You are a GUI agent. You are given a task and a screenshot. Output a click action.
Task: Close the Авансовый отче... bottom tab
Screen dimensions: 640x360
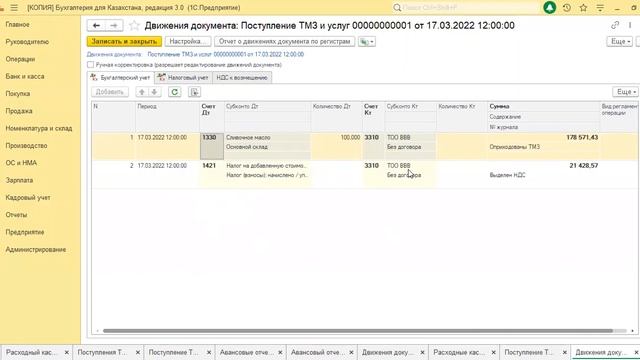pyautogui.click(x=351, y=352)
